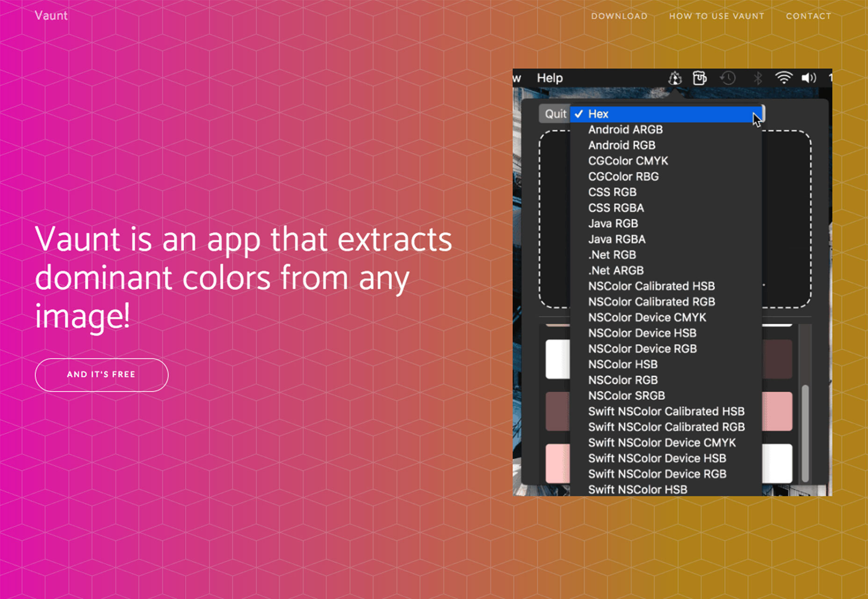This screenshot has height=599, width=868.
Task: Open the Wi-Fi menu bar icon
Action: [783, 78]
